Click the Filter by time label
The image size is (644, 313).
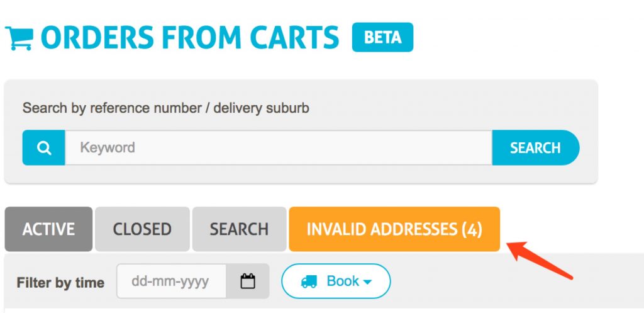tap(60, 283)
